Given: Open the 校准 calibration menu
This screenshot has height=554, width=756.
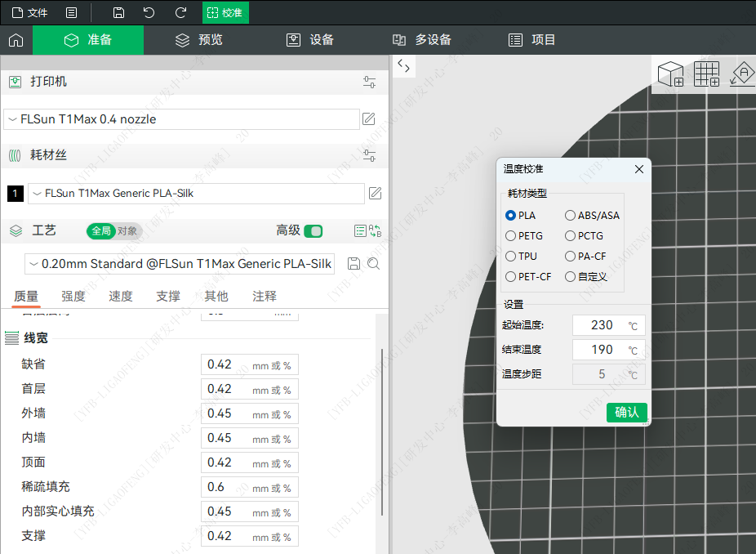Looking at the screenshot, I should click(x=225, y=12).
